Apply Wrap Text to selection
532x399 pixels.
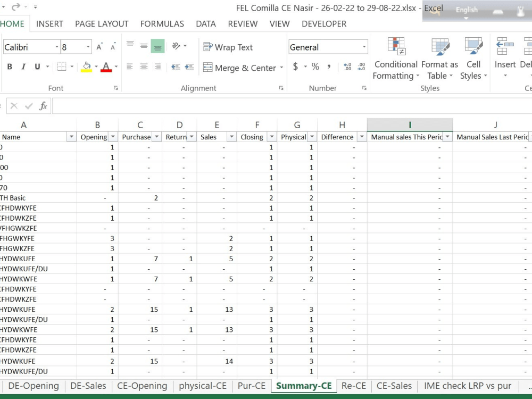(228, 47)
